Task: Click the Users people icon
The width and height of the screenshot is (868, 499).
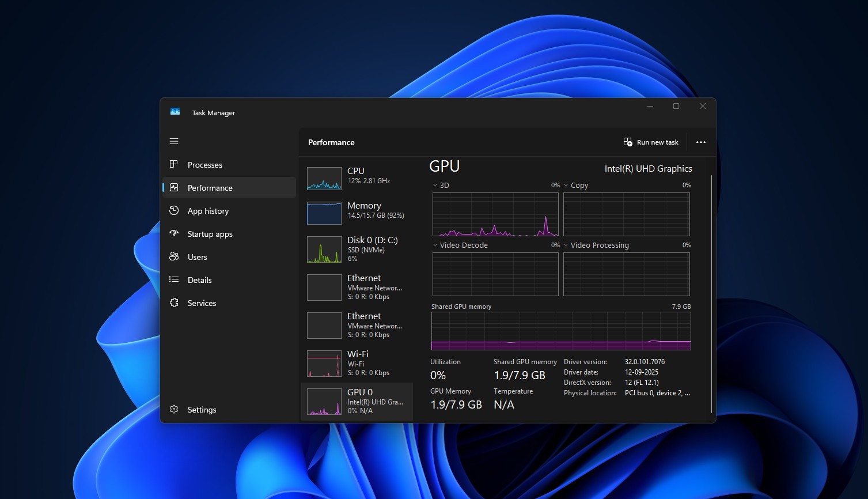Action: coord(174,256)
